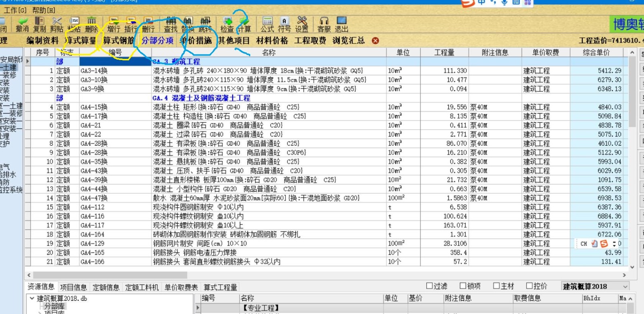The image size is (644, 314).
Task: Click the 查找 (find) binoculars icon
Action: tap(171, 24)
